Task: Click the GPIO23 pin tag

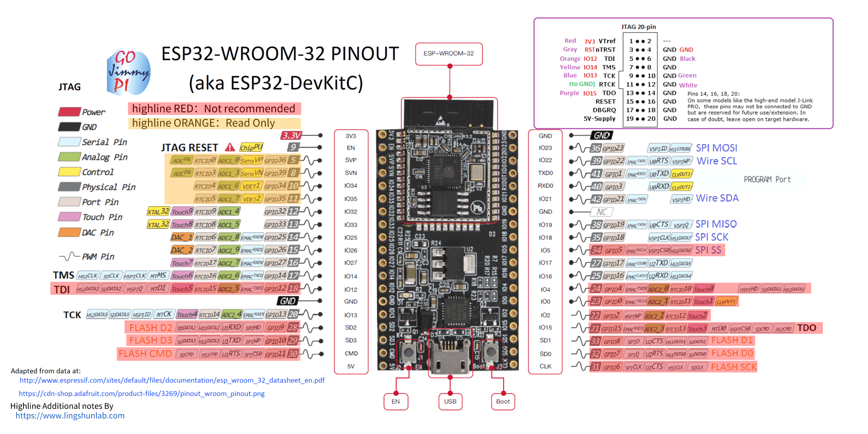Action: pos(614,148)
